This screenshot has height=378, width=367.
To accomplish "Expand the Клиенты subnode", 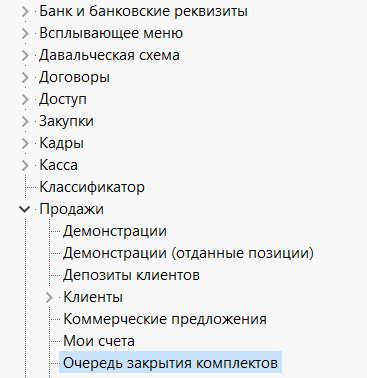I will 49,298.
